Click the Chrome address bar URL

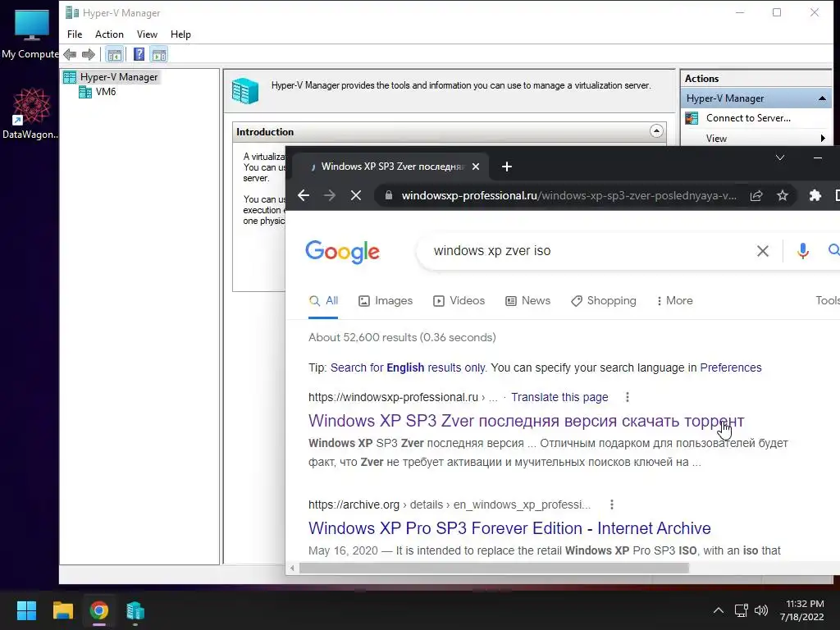click(569, 196)
